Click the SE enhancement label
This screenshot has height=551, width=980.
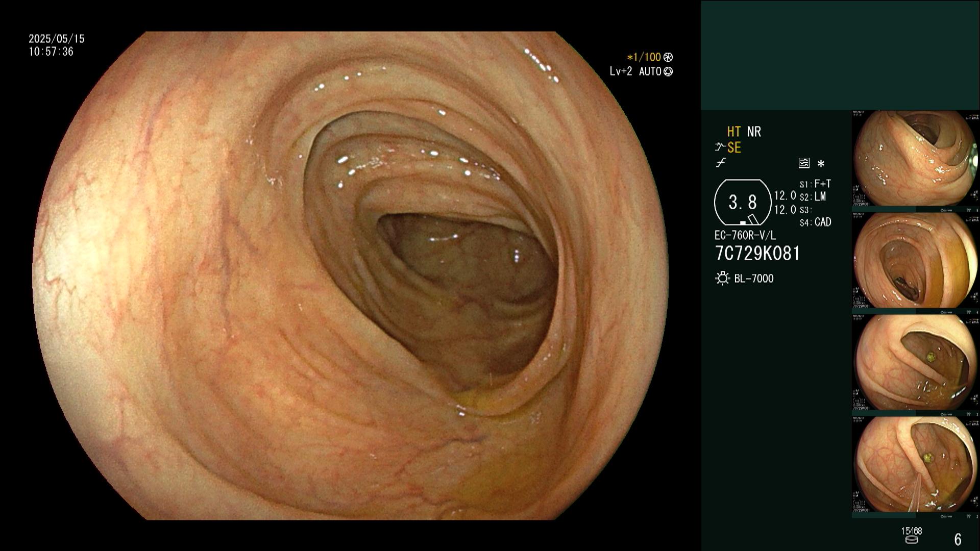click(734, 148)
